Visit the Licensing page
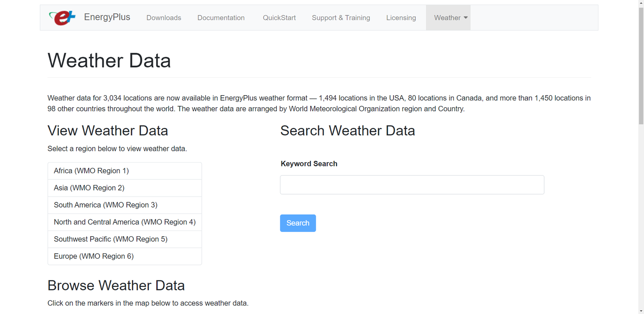This screenshot has height=314, width=644. 401,18
